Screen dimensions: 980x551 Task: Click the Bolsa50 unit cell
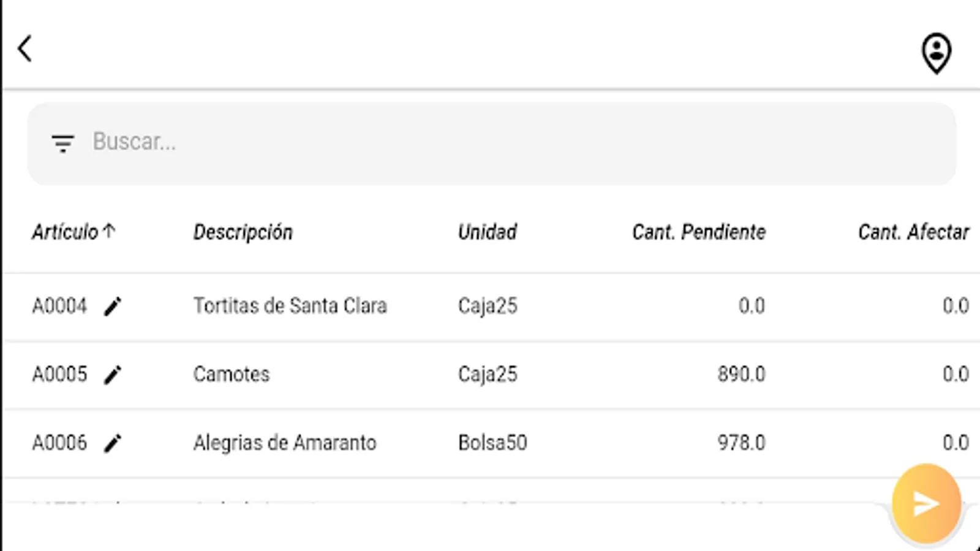(492, 443)
